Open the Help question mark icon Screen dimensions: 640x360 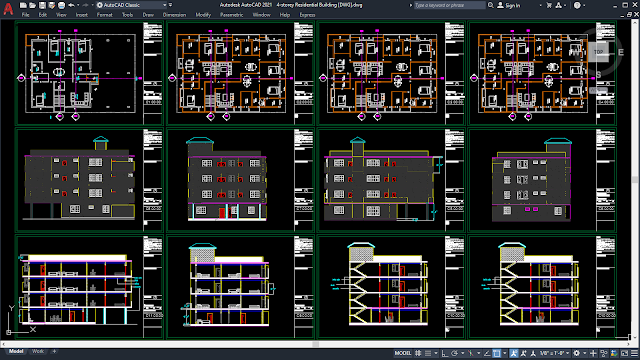577,5
